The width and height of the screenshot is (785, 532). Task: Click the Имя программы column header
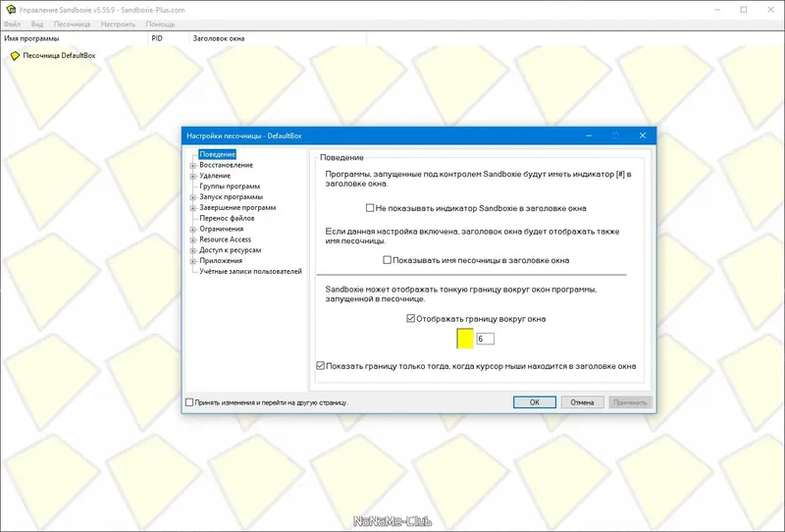(x=75, y=38)
